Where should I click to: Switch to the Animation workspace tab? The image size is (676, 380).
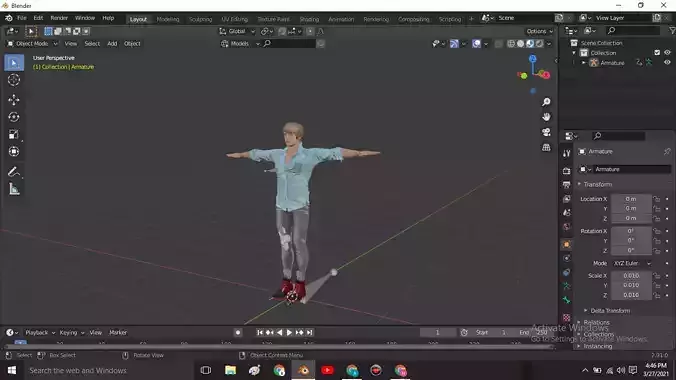(x=341, y=19)
